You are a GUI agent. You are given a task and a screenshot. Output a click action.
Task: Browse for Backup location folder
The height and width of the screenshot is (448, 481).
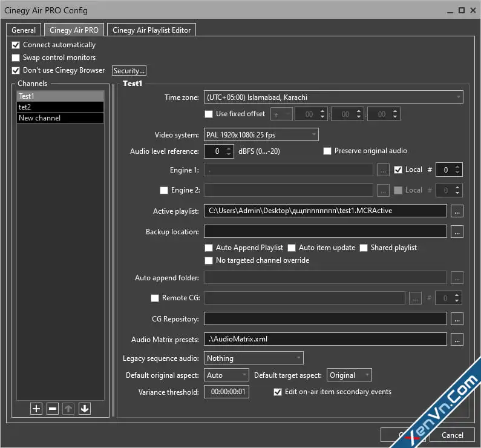pos(457,232)
